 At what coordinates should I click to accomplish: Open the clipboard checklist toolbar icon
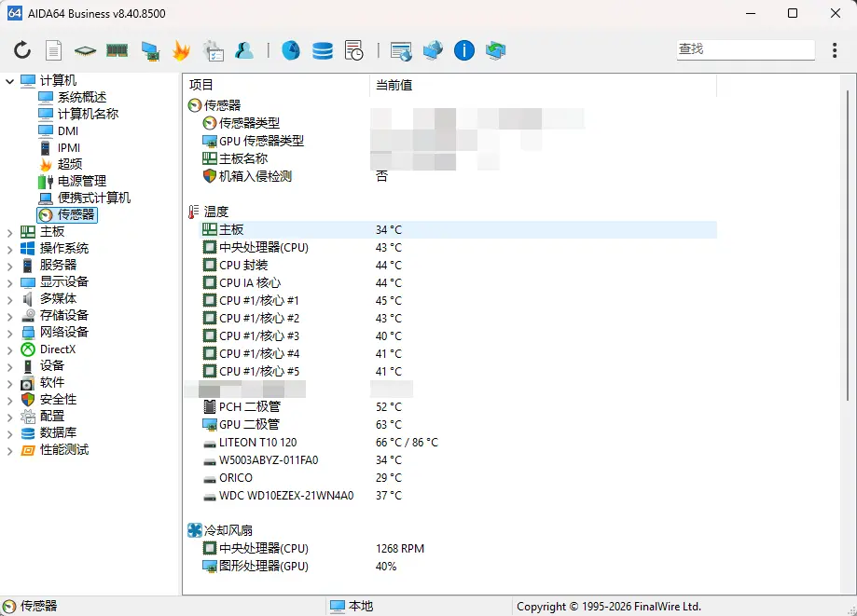coord(214,50)
